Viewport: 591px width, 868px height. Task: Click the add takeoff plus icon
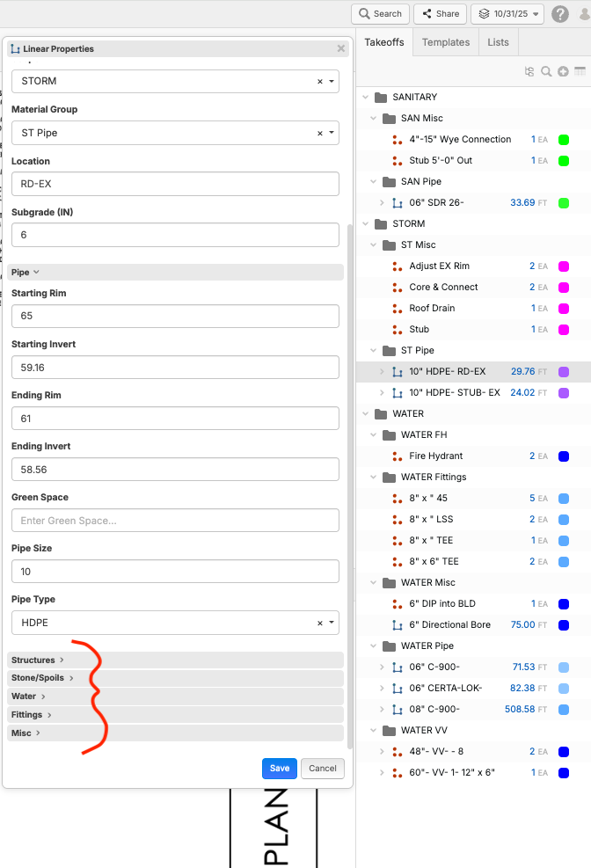(x=563, y=71)
